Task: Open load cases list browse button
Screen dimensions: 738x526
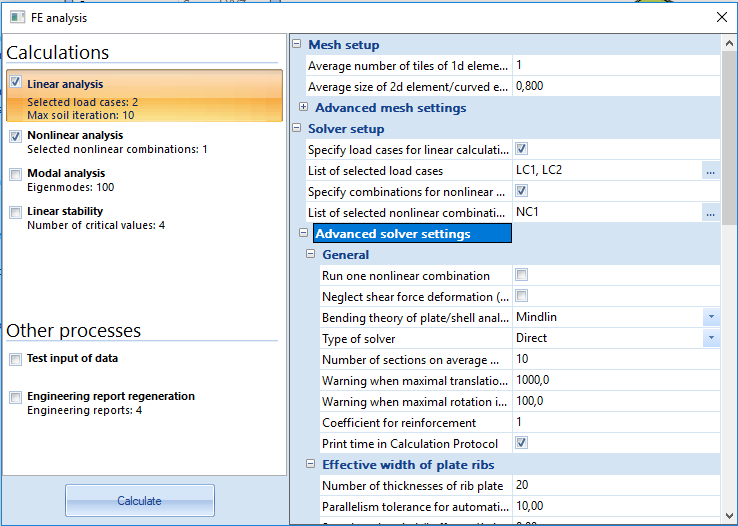Action: [x=710, y=171]
